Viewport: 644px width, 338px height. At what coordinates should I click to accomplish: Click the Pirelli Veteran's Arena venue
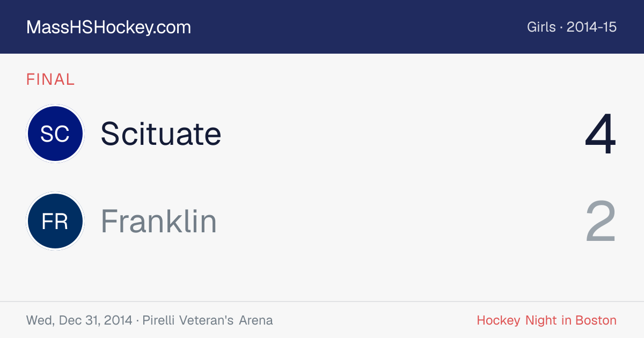(208, 320)
